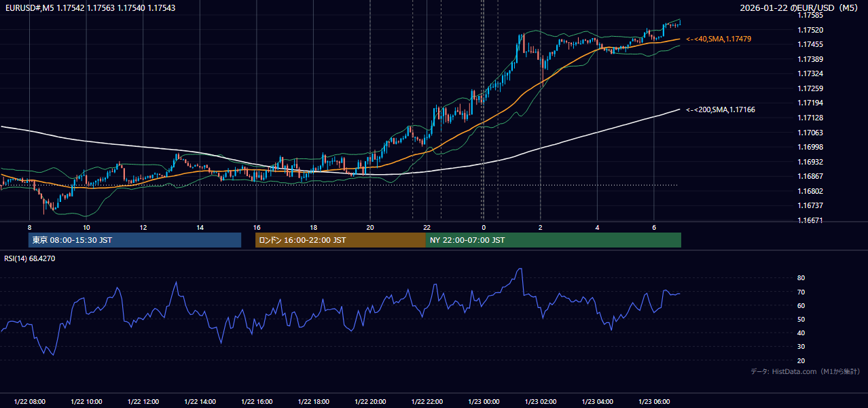The image size is (868, 408).
Task: Click the 1/23 00:00 time axis label
Action: [x=484, y=401]
